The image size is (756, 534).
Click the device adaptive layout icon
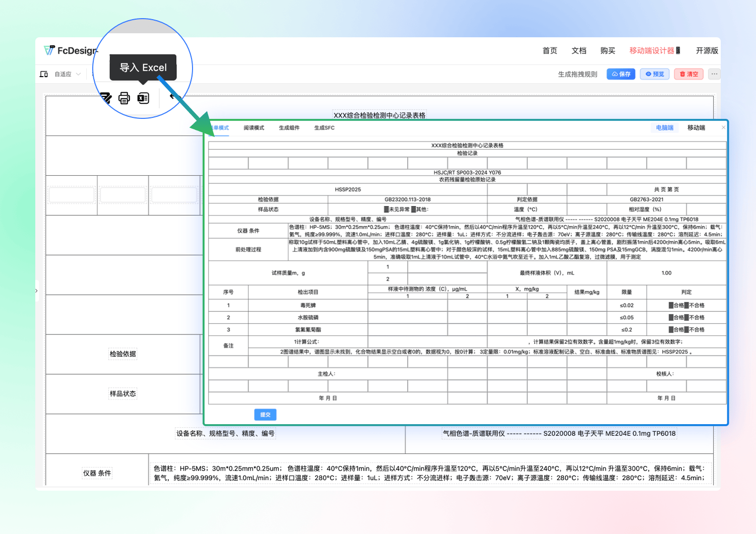[x=44, y=74]
